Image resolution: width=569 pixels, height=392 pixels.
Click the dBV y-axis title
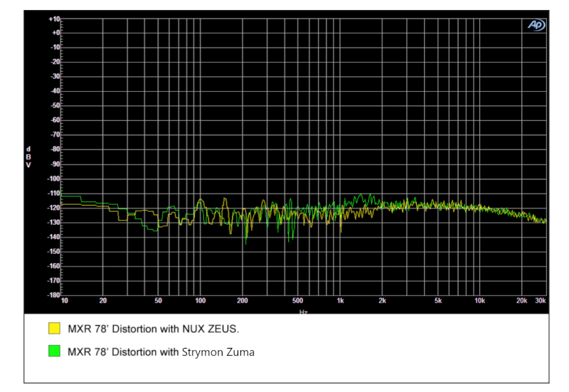tap(28, 157)
